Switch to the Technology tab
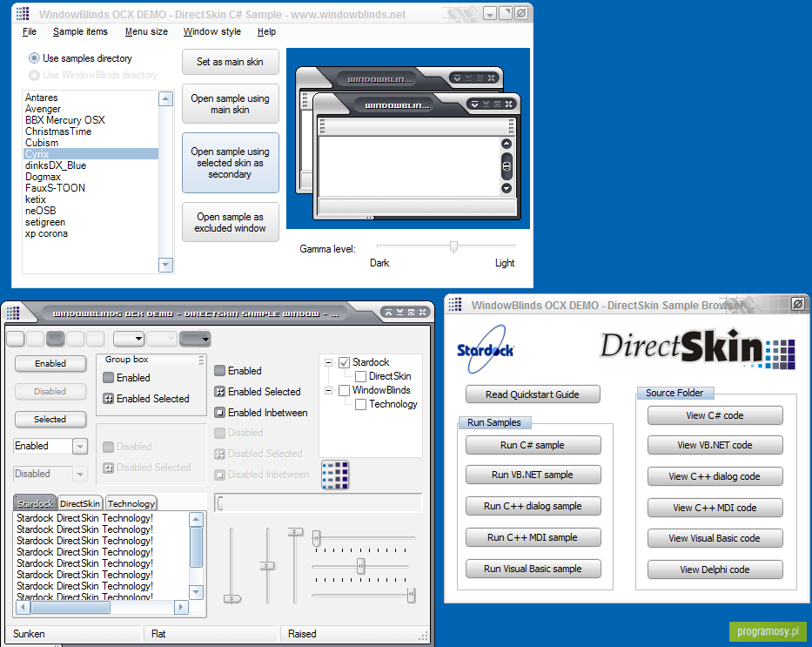Viewport: 812px width, 647px height. pyautogui.click(x=131, y=503)
